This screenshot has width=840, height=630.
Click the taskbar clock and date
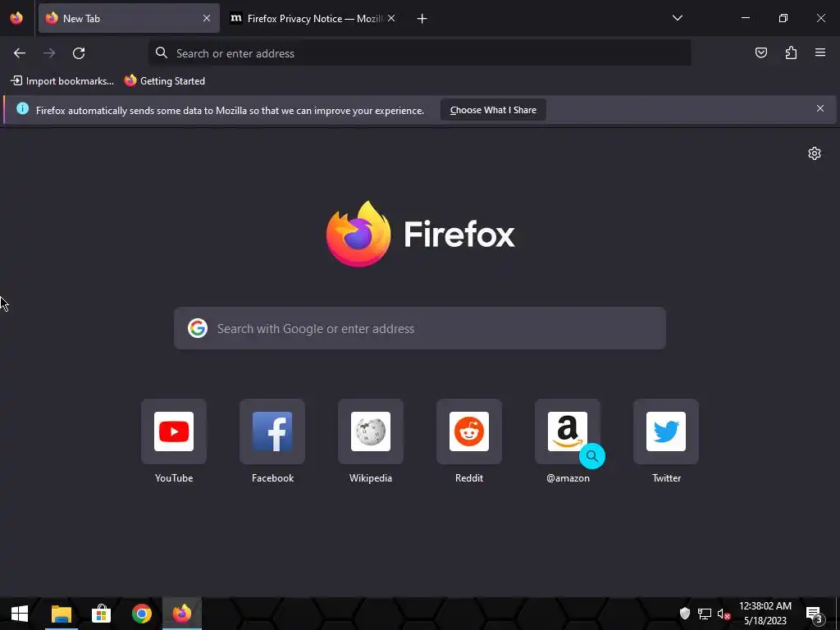[765, 614]
